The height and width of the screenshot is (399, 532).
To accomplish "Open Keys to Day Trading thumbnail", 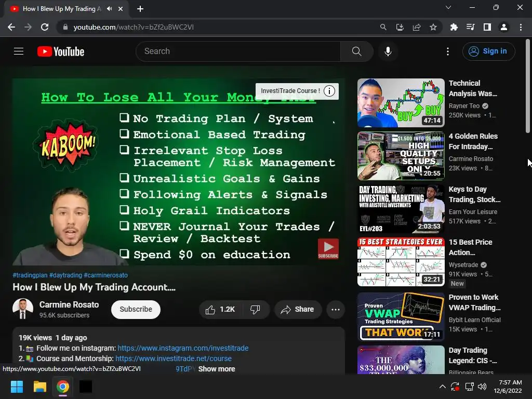I will click(x=401, y=209).
